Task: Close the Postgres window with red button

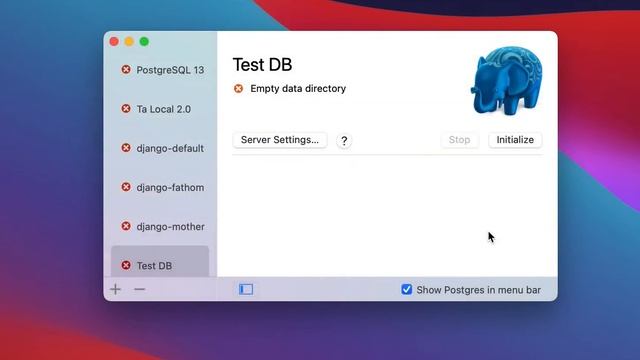Action: [114, 42]
